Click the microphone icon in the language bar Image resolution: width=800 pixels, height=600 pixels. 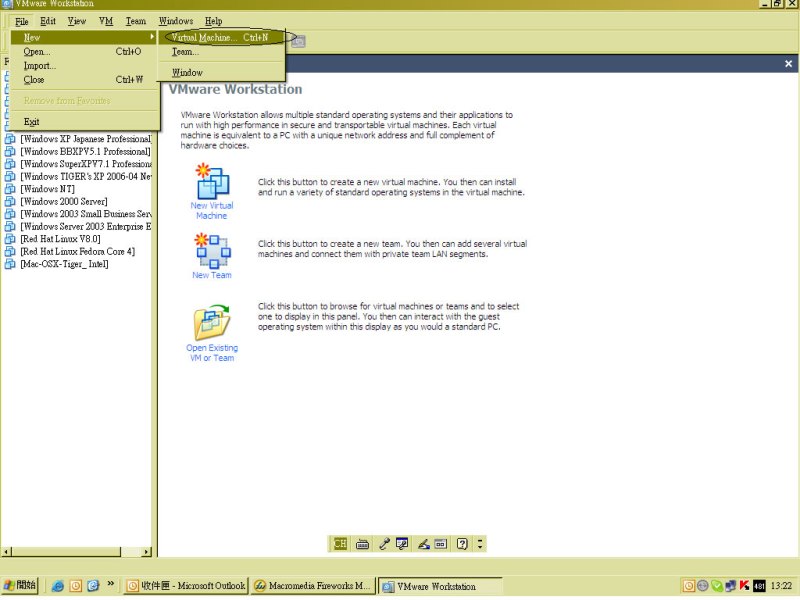(384, 544)
